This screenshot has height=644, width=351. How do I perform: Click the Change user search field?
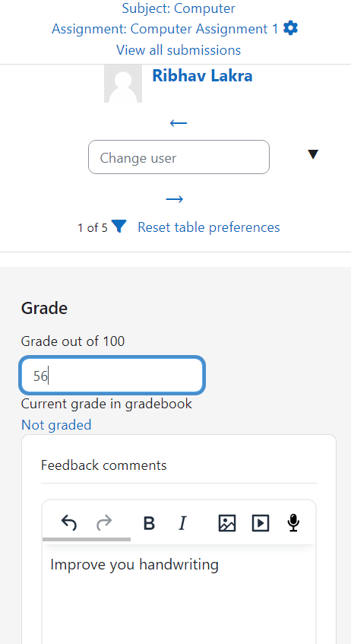click(179, 157)
